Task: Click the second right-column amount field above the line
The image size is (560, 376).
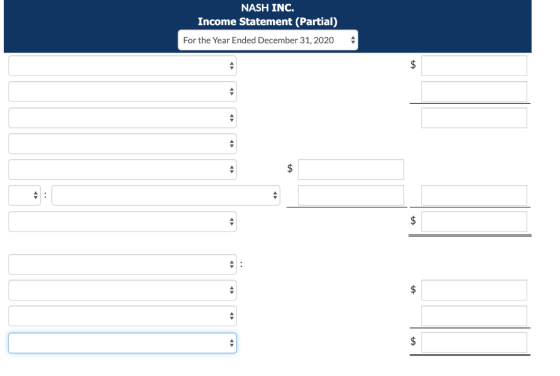Action: coord(474,91)
